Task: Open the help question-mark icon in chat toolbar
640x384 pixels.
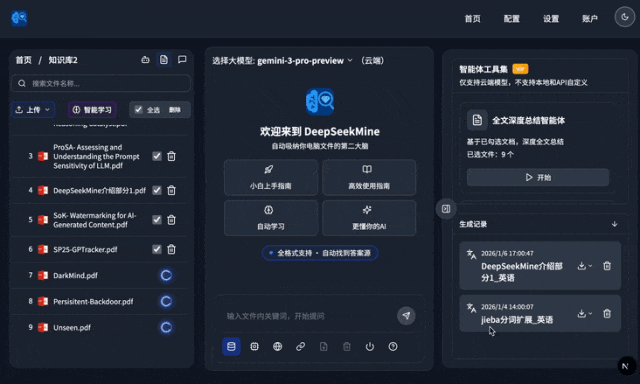Action: 393,346
